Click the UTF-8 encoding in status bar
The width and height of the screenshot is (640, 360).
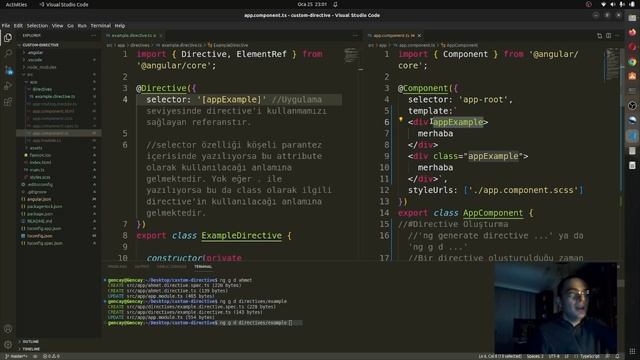pos(554,356)
